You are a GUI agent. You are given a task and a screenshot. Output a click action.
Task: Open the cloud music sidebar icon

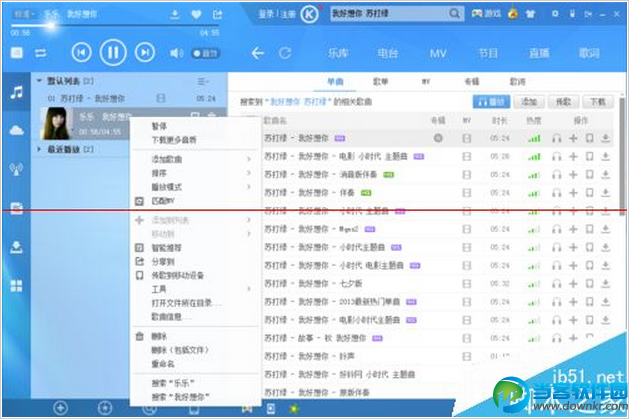16,130
